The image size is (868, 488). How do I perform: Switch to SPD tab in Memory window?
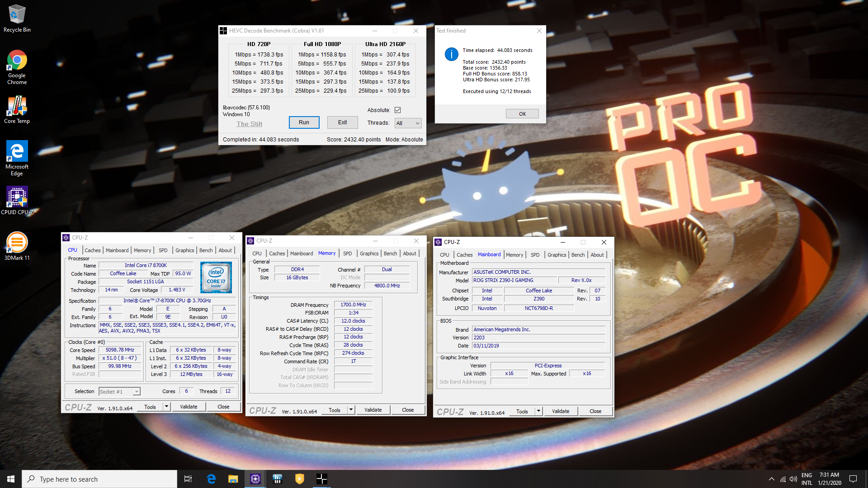click(347, 253)
